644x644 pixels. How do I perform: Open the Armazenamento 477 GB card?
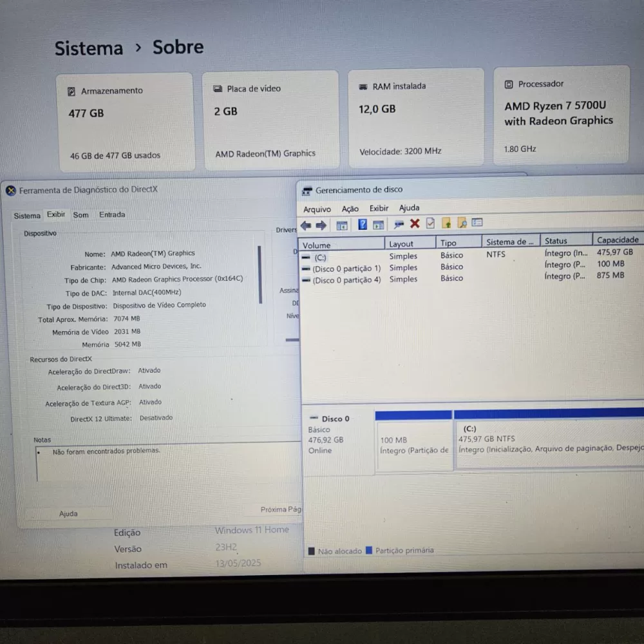[126, 122]
